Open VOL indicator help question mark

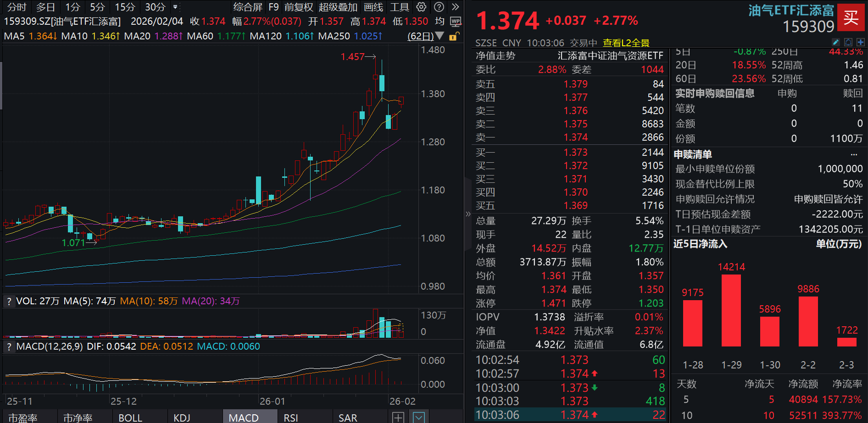click(9, 301)
